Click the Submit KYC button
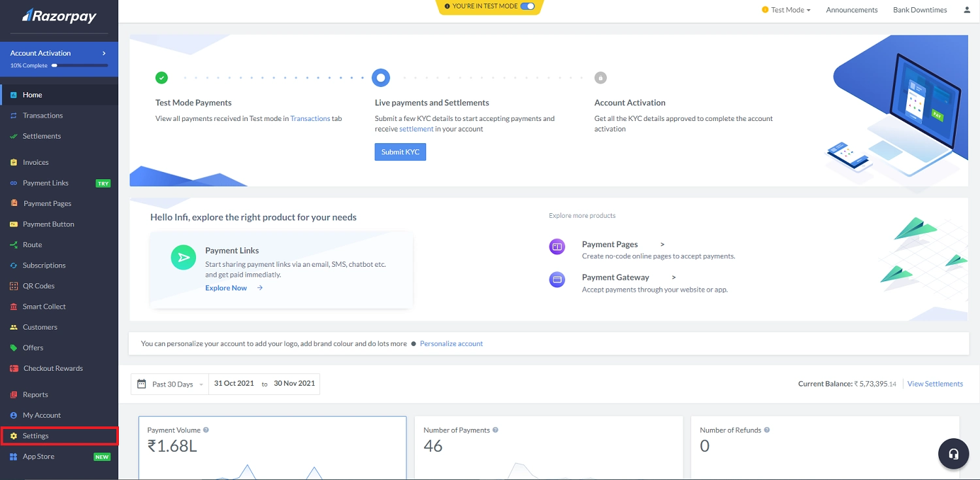 point(400,152)
